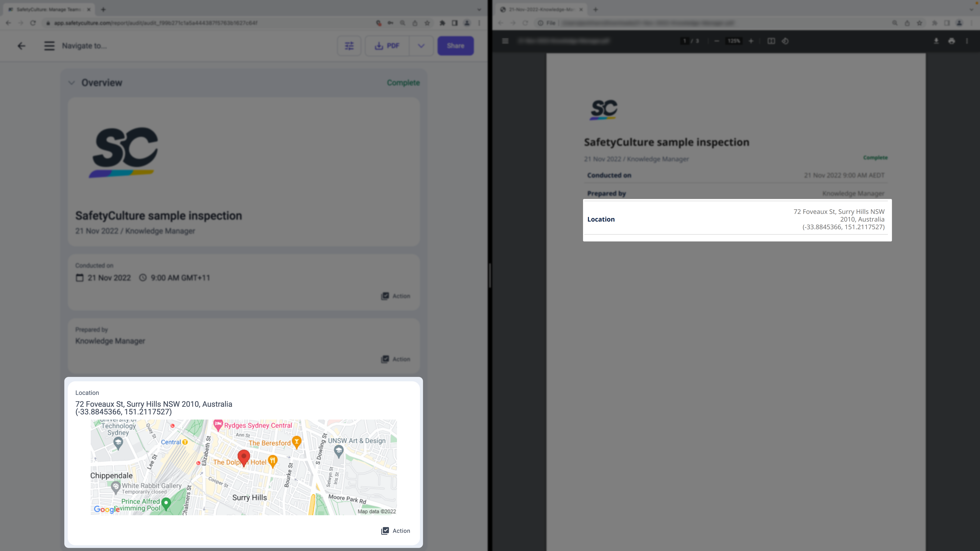
Task: Click the red map pin marker
Action: (x=243, y=456)
